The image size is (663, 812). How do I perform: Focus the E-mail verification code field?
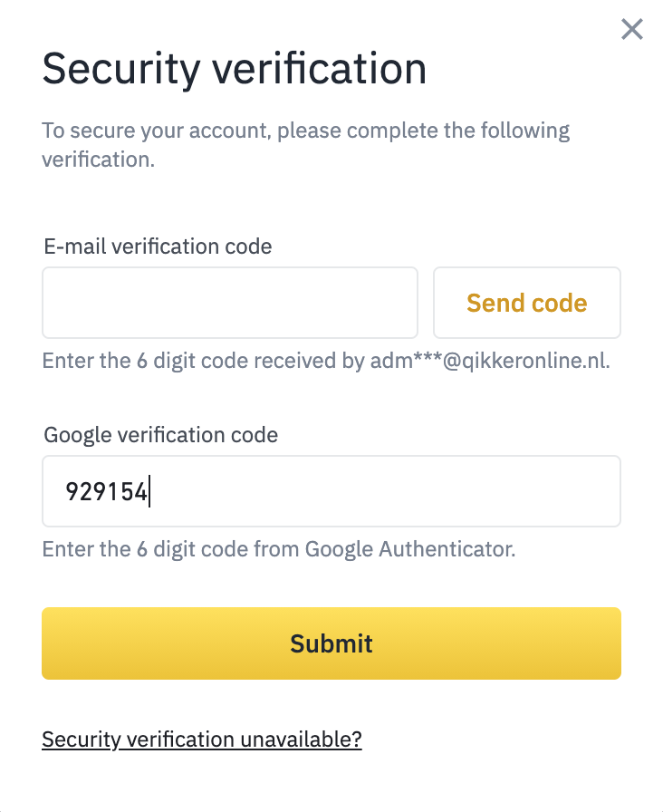[x=229, y=303]
